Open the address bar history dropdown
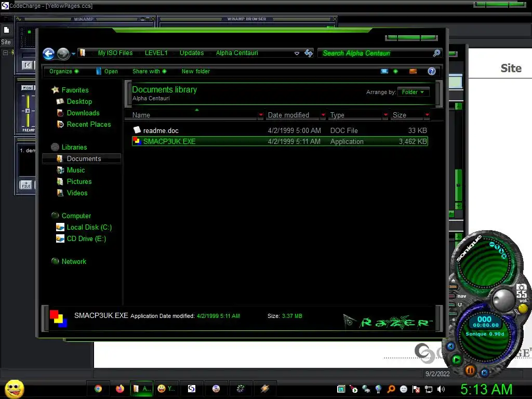Viewport: 532px width, 399px height. [297, 54]
